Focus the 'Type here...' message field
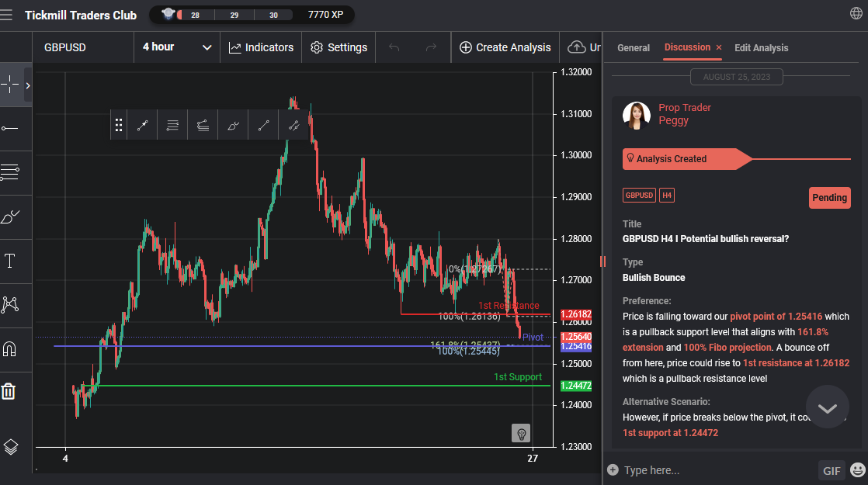Image resolution: width=868 pixels, height=485 pixels. [717, 470]
